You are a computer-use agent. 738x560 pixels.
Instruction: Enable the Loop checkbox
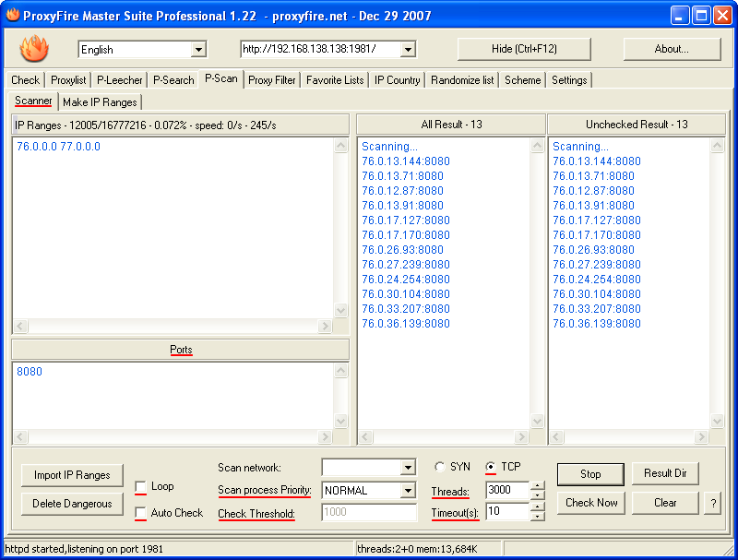tap(141, 487)
